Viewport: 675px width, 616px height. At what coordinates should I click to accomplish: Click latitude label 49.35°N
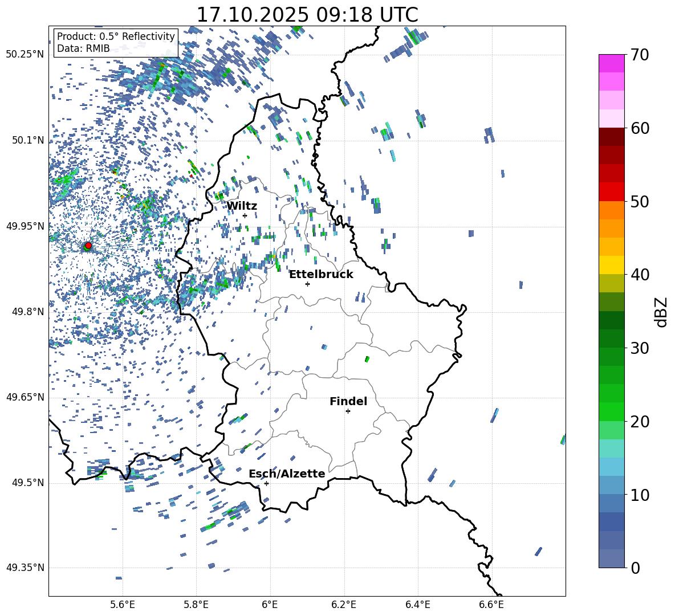pyautogui.click(x=25, y=568)
